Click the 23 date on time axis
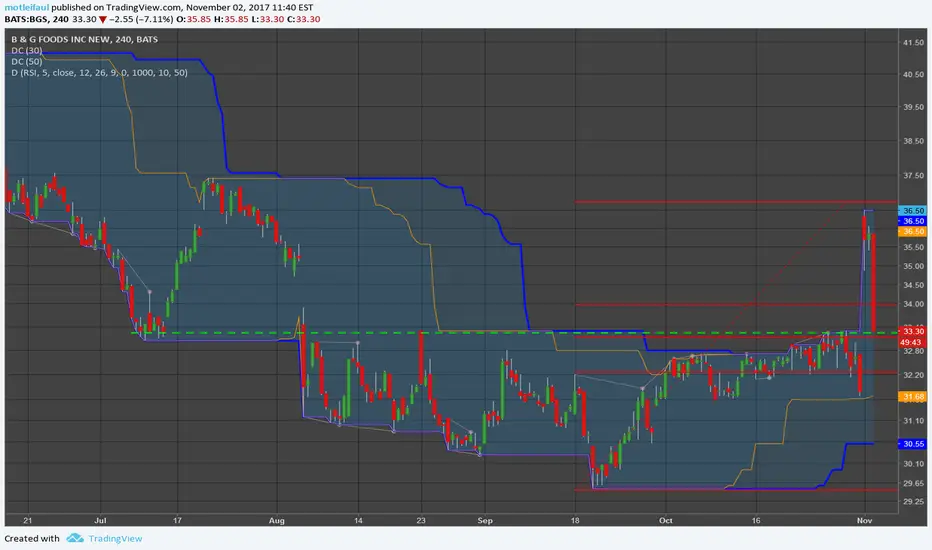Image resolution: width=932 pixels, height=550 pixels. tap(421, 520)
